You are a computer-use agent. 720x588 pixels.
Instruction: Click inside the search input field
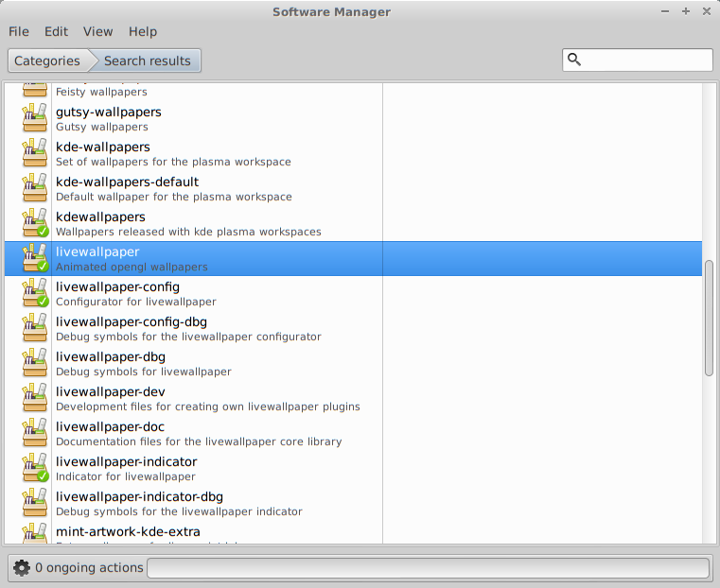646,61
